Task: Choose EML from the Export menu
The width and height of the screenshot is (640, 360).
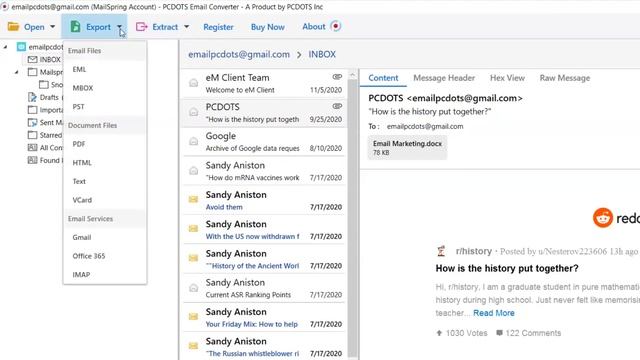Action: point(105,69)
